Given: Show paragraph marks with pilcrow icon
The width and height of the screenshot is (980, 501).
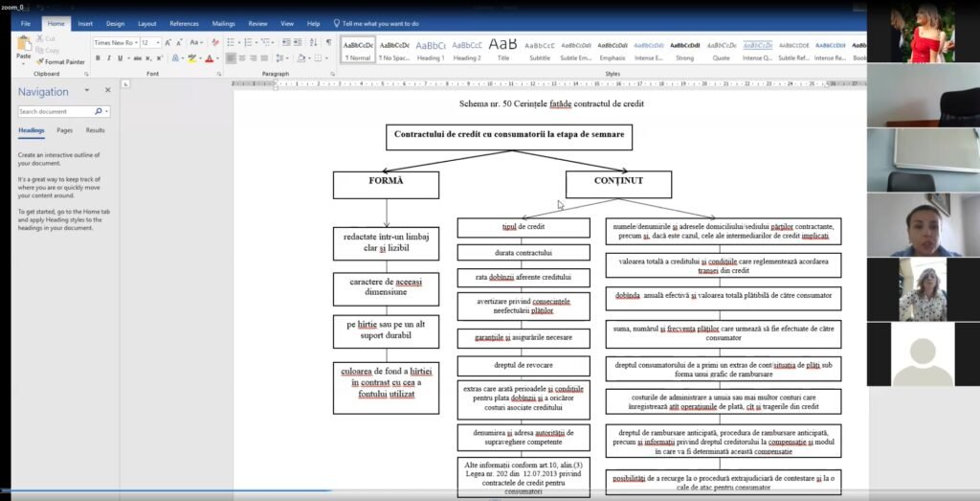Looking at the screenshot, I should pyautogui.click(x=329, y=42).
